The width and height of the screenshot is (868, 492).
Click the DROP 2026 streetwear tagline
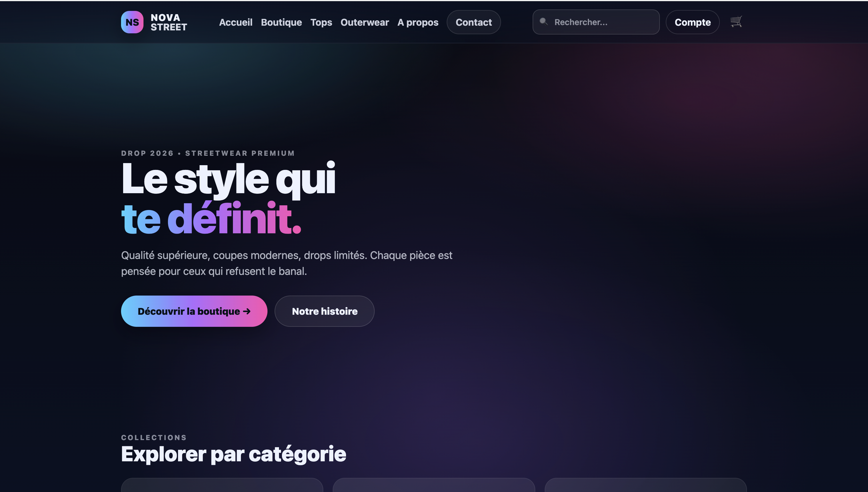tap(208, 153)
